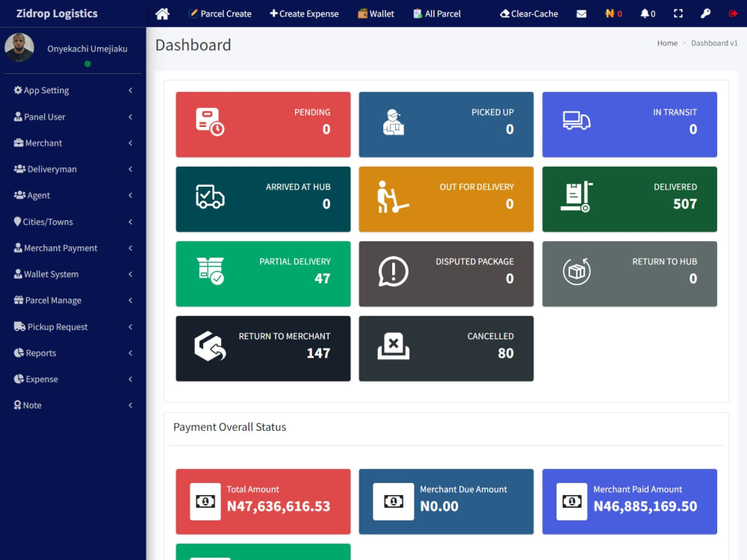This screenshot has height=560, width=747.
Task: Click the Return to Hub box icon
Action: [577, 272]
